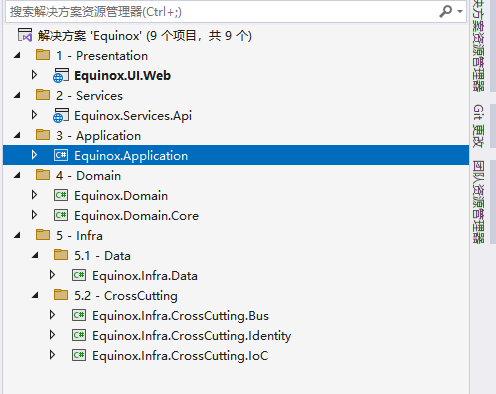The image size is (496, 394).
Task: Select the 3 - Application folder label
Action: 99,136
